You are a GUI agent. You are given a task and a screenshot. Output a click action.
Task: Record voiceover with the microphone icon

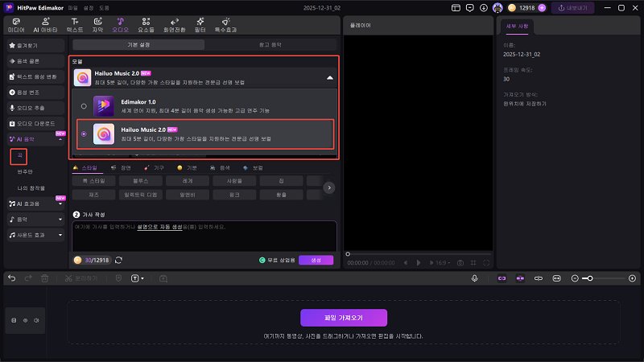[474, 278]
